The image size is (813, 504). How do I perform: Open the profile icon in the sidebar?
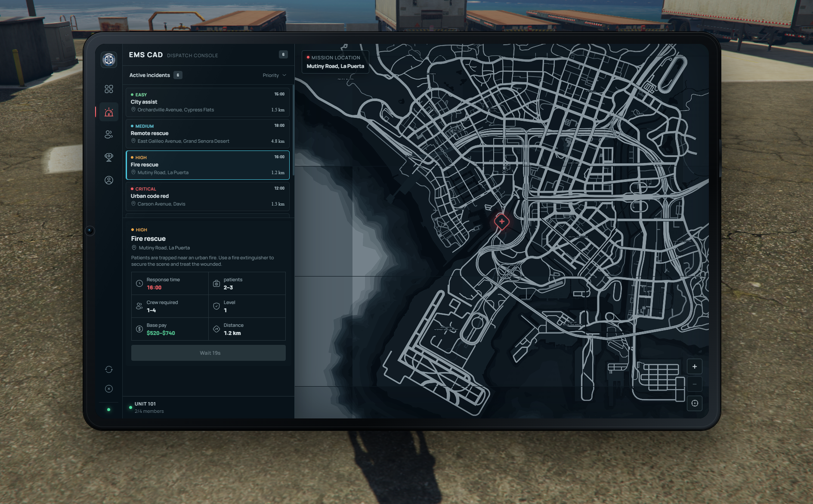tap(109, 180)
